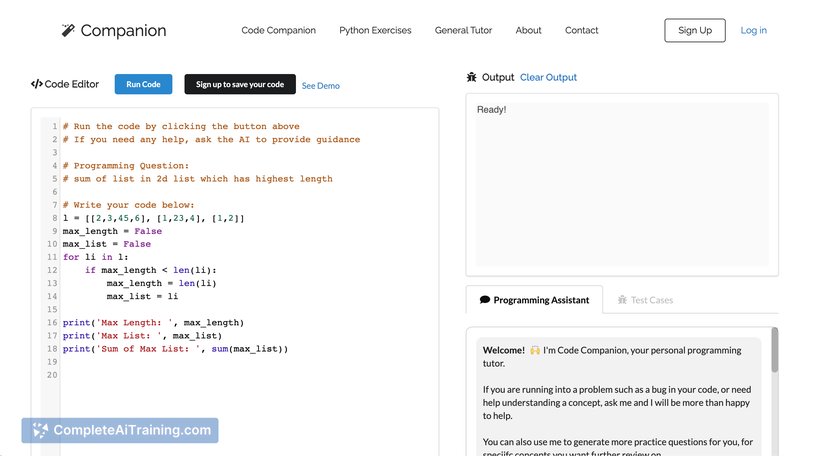Screen dimensions: 820x456
Task: Open the Contact page
Action: tap(582, 30)
